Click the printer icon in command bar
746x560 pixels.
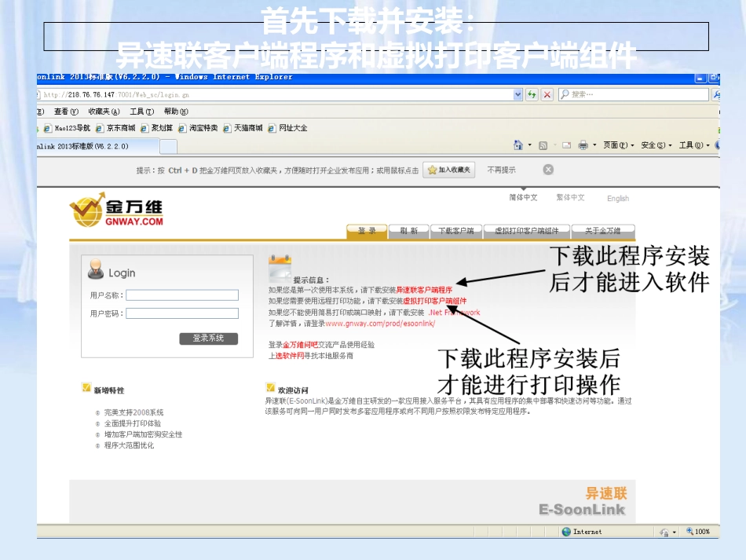coord(583,145)
